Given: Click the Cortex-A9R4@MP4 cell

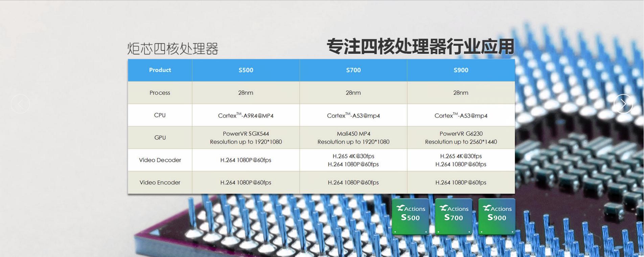Looking at the screenshot, I should [x=246, y=115].
